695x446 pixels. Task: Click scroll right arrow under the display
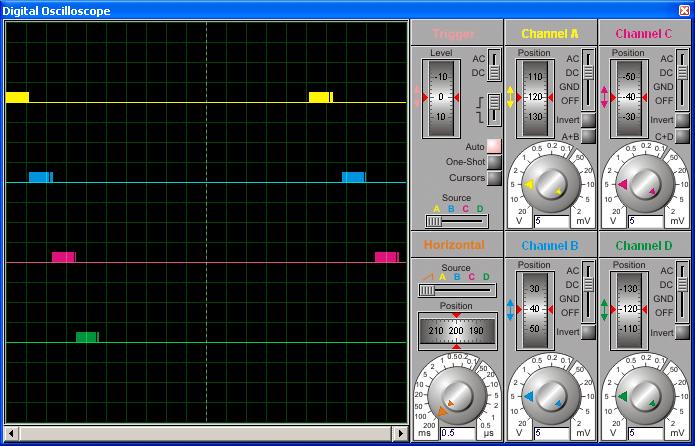click(401, 433)
